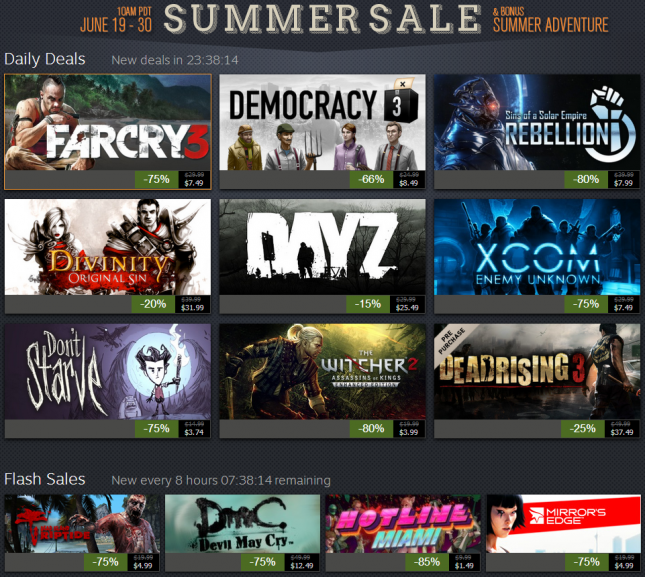Screen dimensions: 645x577
Task: Open Dead Rising 3 pre-purchase banner
Action: pos(537,372)
